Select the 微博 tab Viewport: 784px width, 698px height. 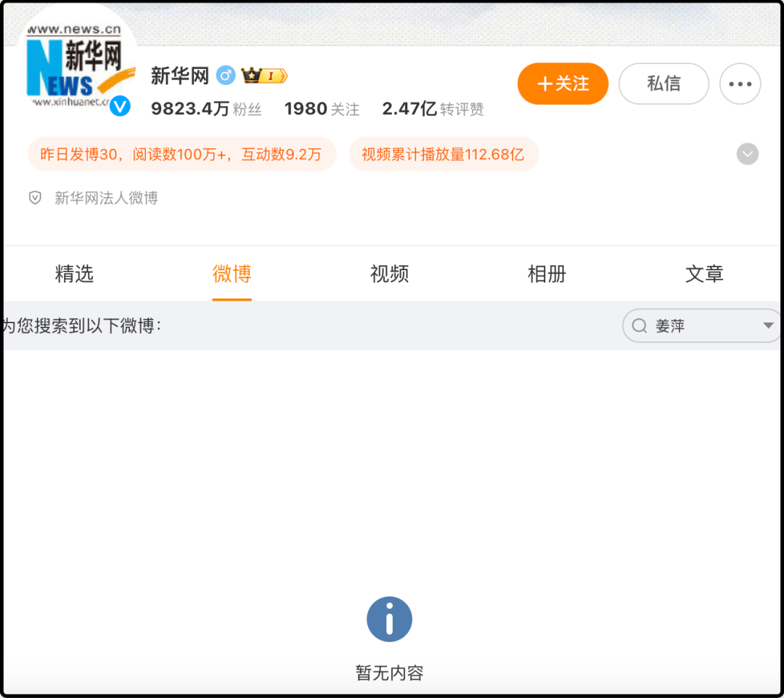232,274
